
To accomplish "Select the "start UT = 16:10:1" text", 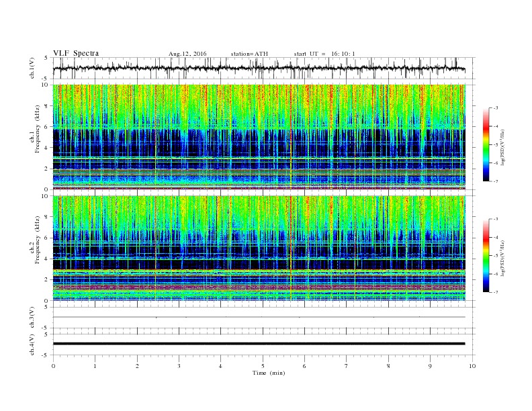I will 324,54.
